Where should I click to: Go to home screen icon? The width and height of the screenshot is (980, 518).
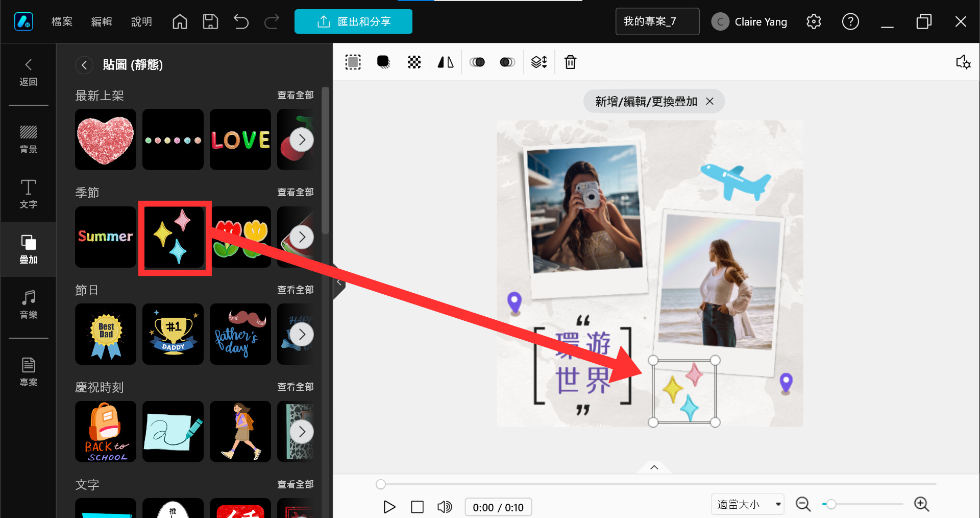pyautogui.click(x=180, y=21)
